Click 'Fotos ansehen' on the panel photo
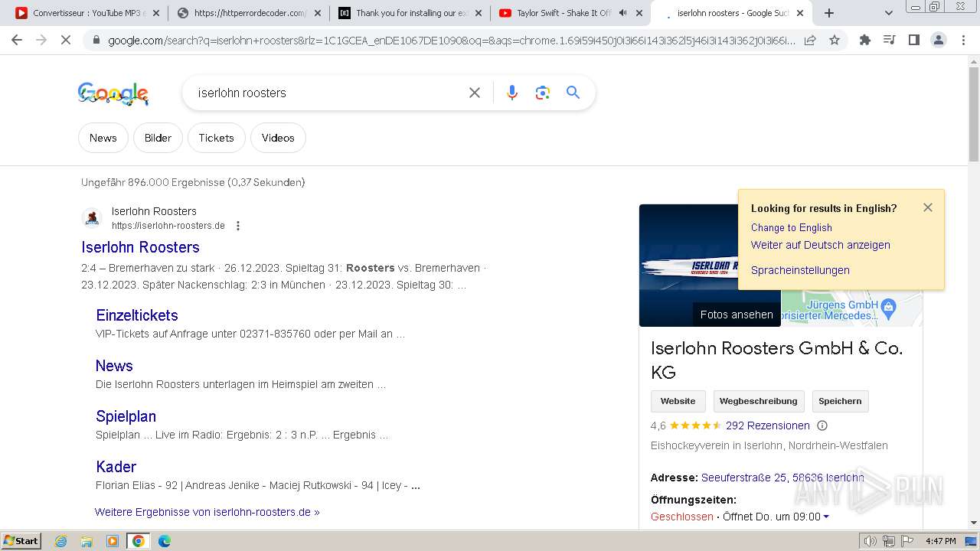This screenshot has height=551, width=980. click(x=737, y=315)
